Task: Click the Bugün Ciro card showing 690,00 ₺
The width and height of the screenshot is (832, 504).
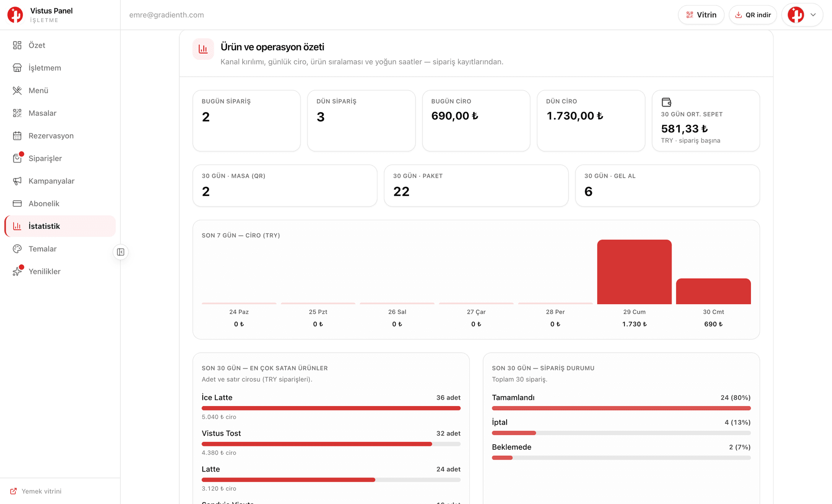Action: tap(476, 121)
